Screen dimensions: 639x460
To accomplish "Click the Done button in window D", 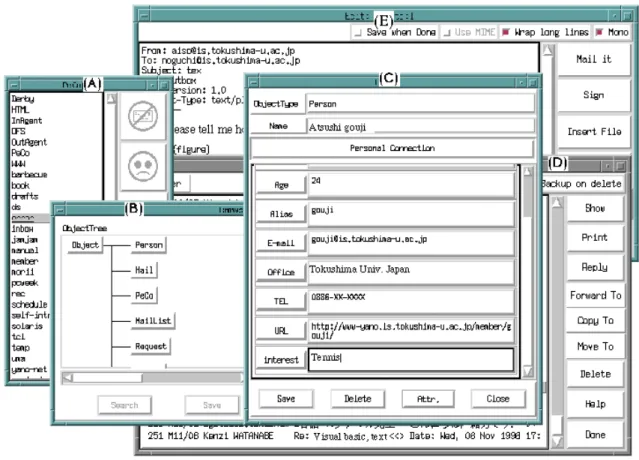I will pos(595,435).
